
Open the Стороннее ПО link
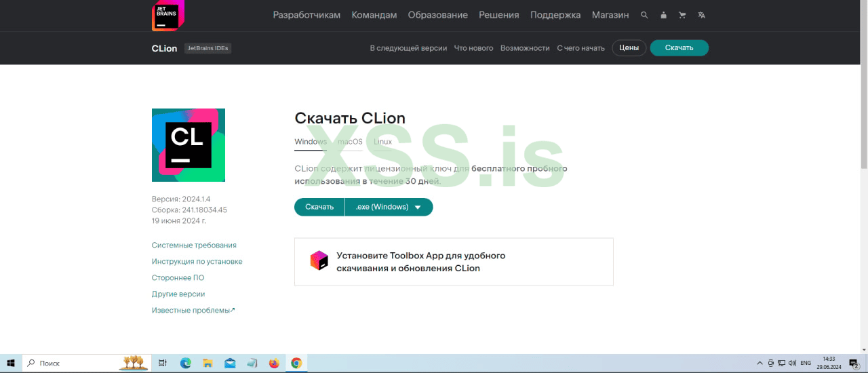pos(178,278)
